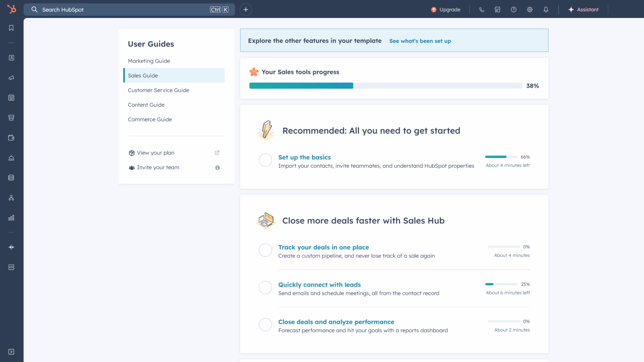Switch to the Customer Service Guide
The width and height of the screenshot is (644, 362).
[x=158, y=90]
